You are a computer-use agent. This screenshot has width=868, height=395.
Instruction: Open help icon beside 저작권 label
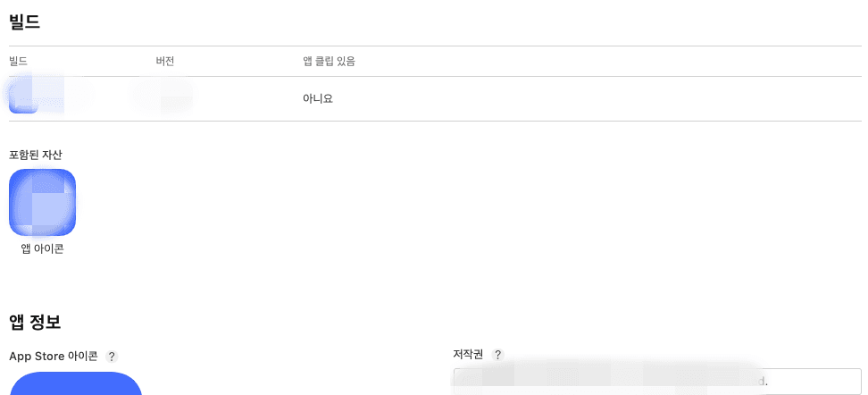pos(498,355)
